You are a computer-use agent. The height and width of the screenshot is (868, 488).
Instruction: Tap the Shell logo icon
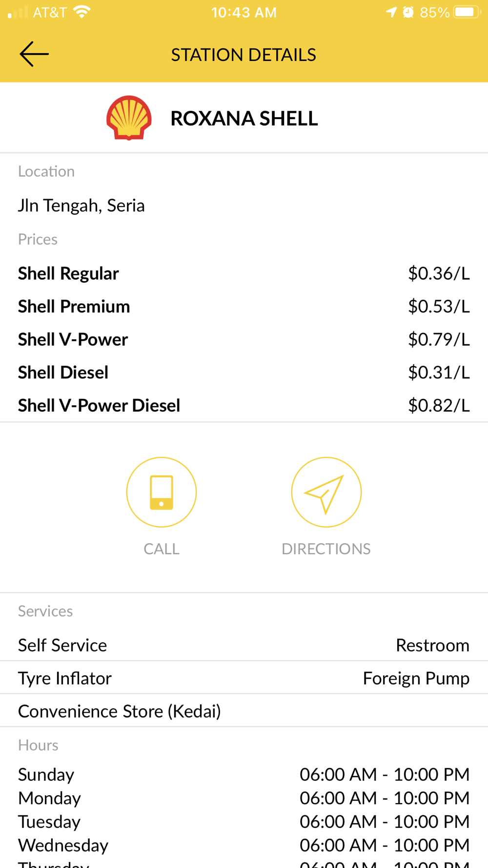coord(129,118)
